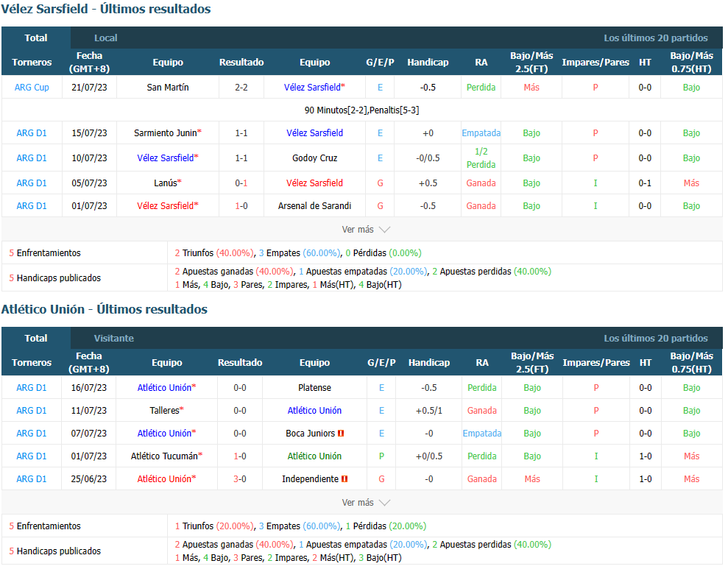
Task: Click 1/2 Perdida in Godoy Cruz row
Action: tap(481, 158)
